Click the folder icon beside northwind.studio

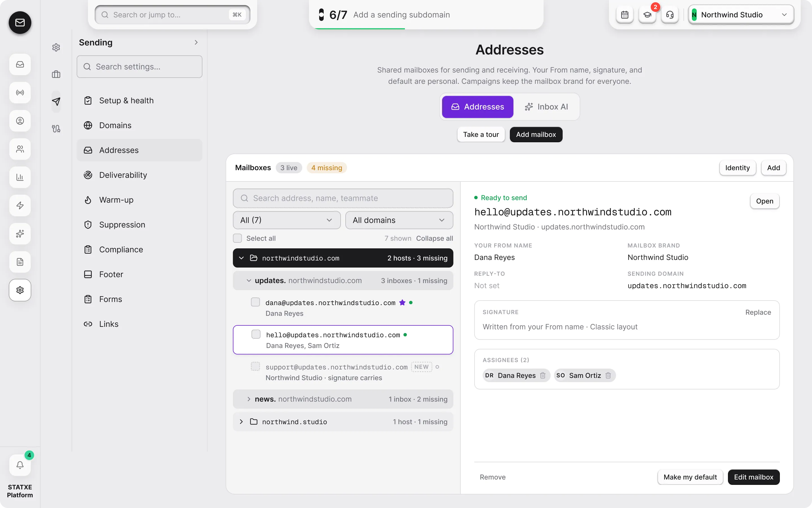pos(254,421)
